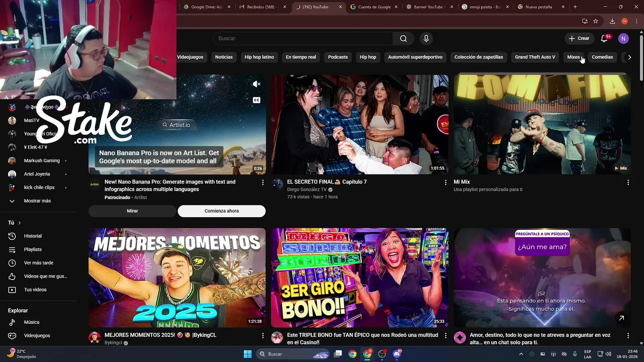
Task: Switch to the Nueva pestaña tab
Action: (x=540, y=7)
